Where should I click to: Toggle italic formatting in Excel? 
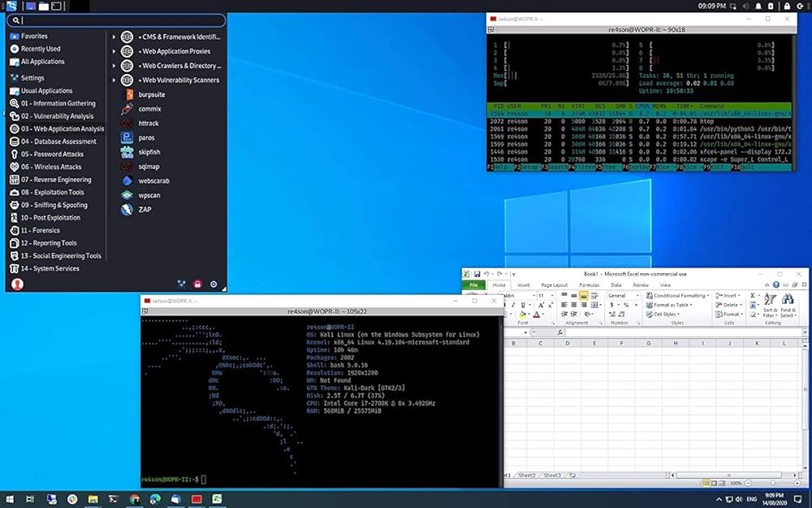click(x=513, y=303)
